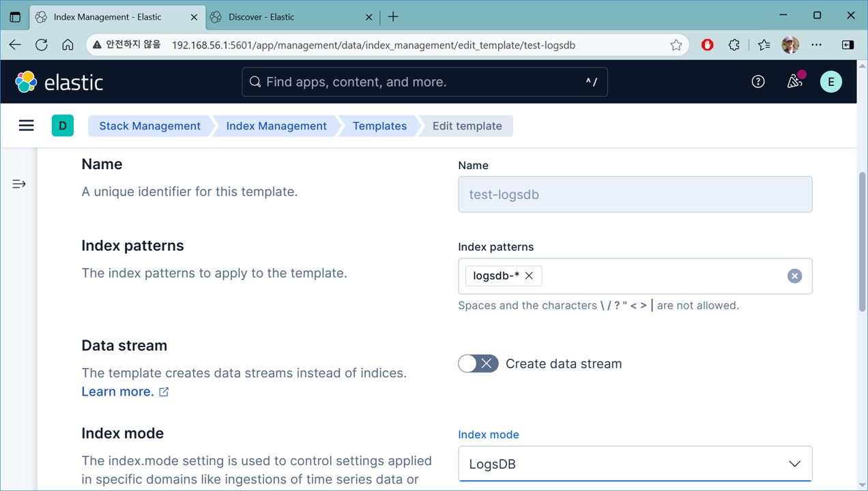Clear all index patterns with the X circle
This screenshot has height=491, width=868.
coord(794,276)
